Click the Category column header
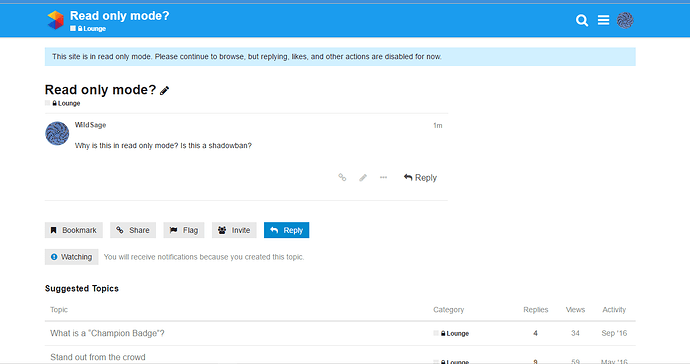This screenshot has width=690, height=364. coord(448,310)
